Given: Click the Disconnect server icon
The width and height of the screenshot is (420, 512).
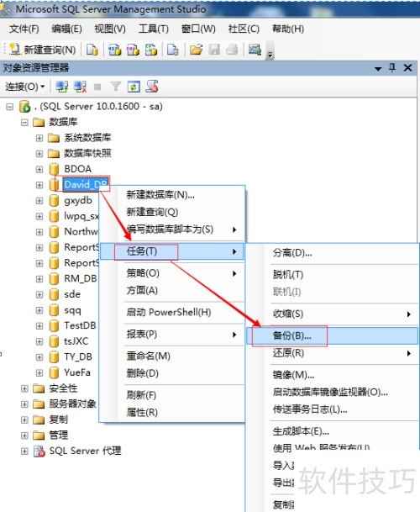Looking at the screenshot, I should (x=80, y=87).
